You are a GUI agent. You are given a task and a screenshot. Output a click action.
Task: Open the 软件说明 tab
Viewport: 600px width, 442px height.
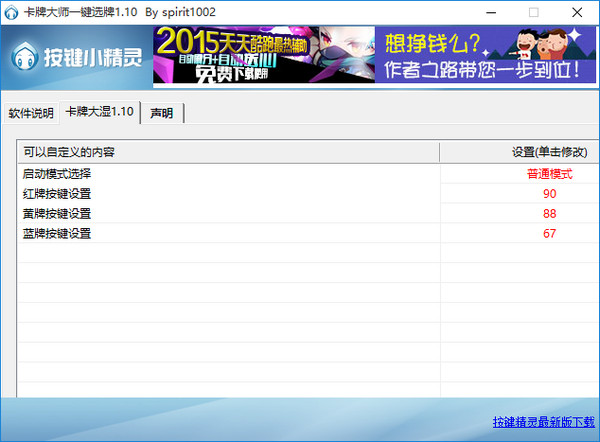tap(31, 113)
